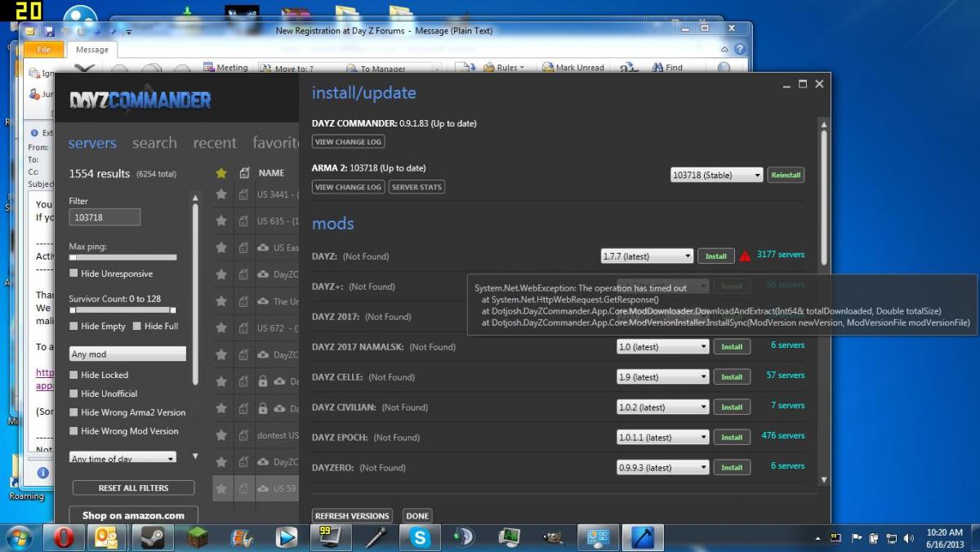Click the red warning icon beside DAYZ
The height and width of the screenshot is (552, 980).
pos(745,256)
